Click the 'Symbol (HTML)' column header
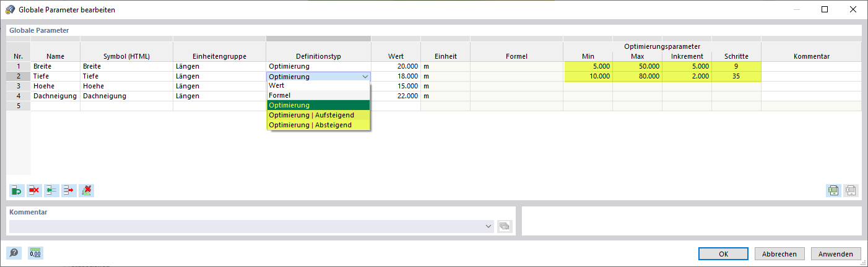The width and height of the screenshot is (868, 267). point(126,56)
